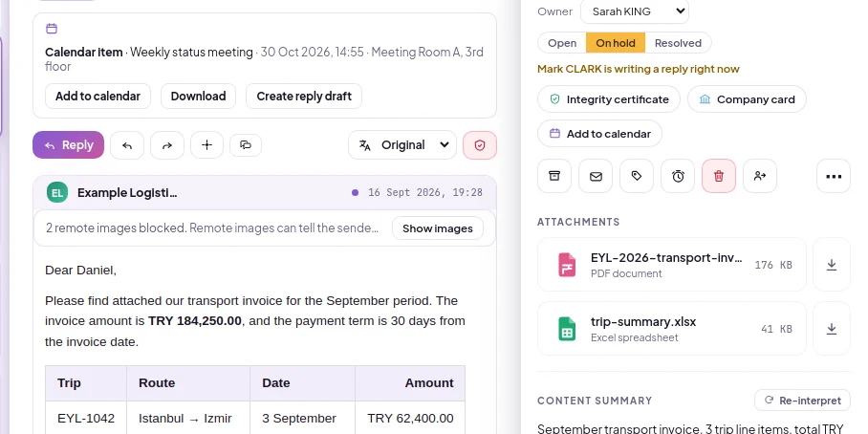Screen dimensions: 868x434
Task: Click the calendar icon above calendar item
Action: (x=52, y=29)
